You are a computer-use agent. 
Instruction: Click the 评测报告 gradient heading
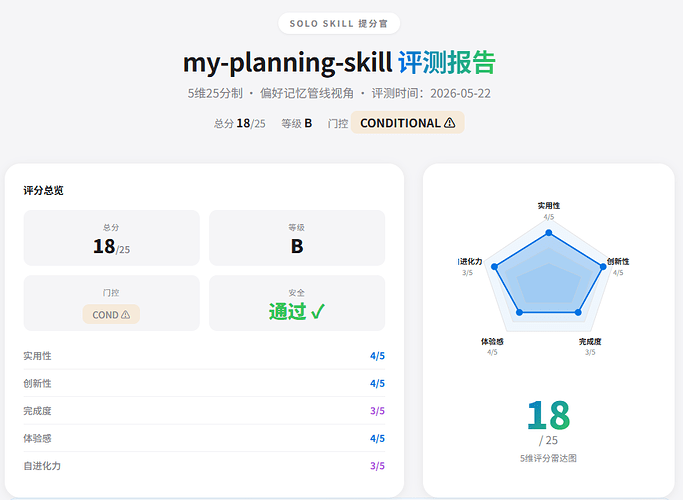[447, 63]
